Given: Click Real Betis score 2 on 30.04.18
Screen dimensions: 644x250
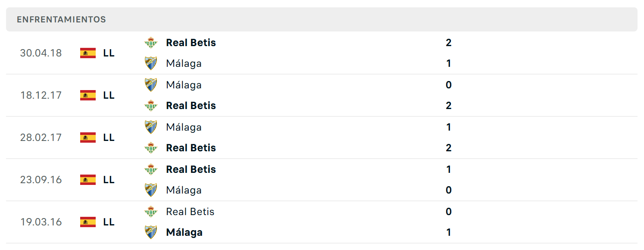Looking at the screenshot, I should point(449,43).
